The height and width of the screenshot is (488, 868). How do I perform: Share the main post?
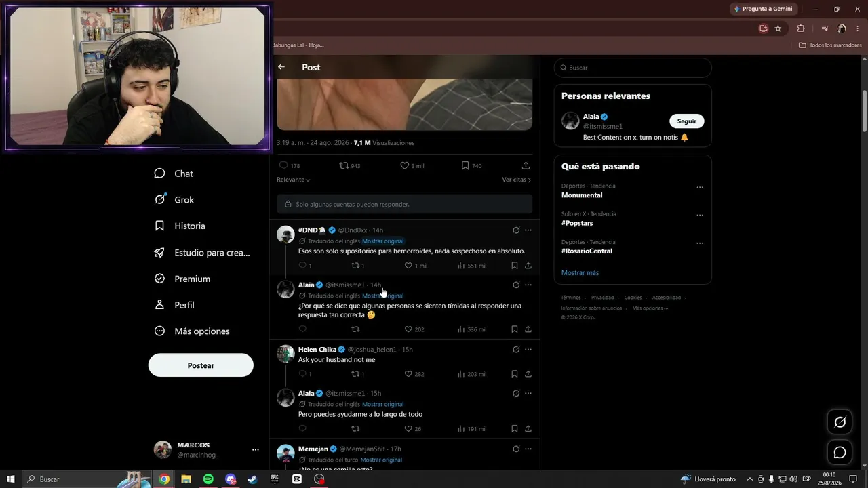pos(526,165)
